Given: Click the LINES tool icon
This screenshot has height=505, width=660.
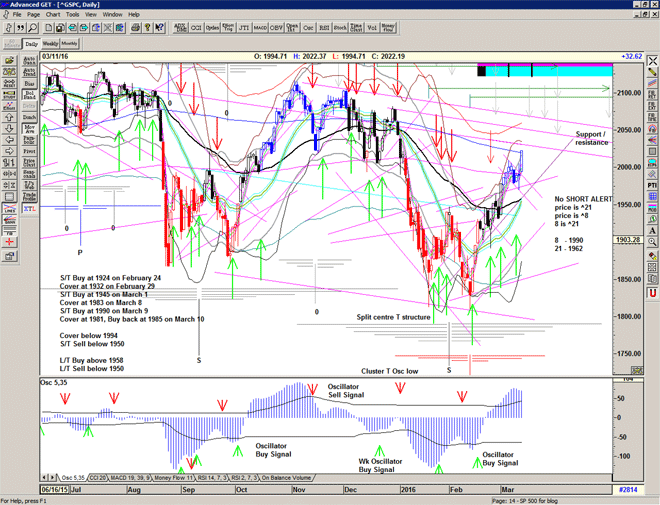Looking at the screenshot, I should point(10,208).
